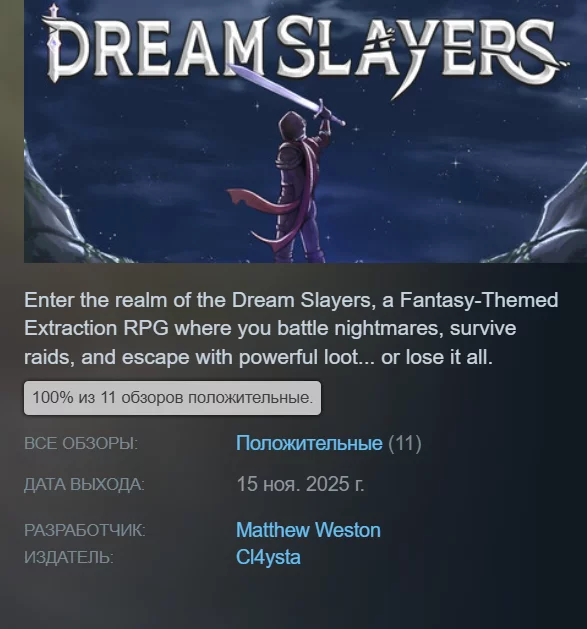Click the game description starting 'Enter the realm'
Viewport: 587px width, 629px height.
[x=291, y=329]
